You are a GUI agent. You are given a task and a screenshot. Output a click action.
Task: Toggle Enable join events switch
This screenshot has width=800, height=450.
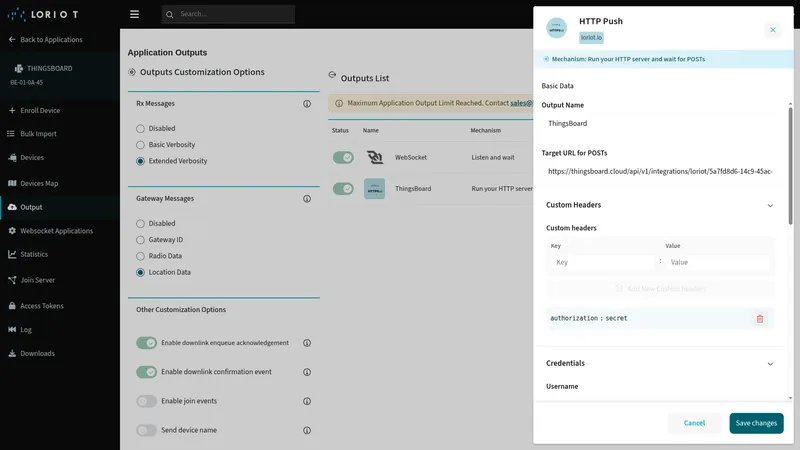[146, 401]
